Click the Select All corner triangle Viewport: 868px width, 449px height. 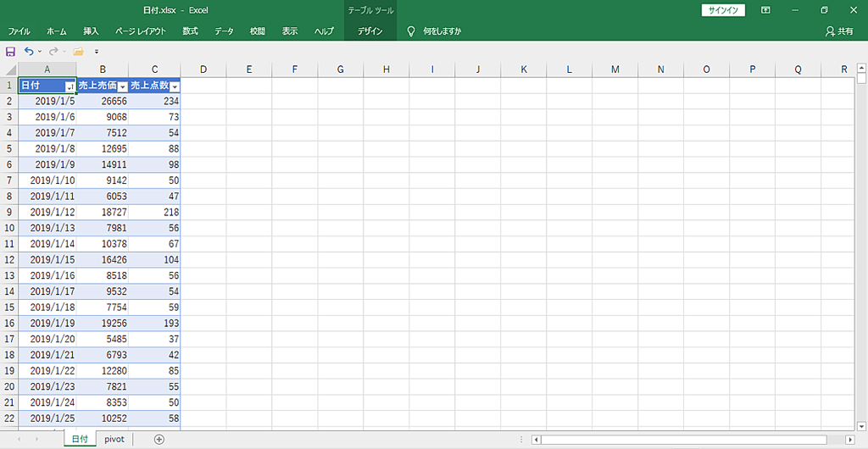pyautogui.click(x=9, y=69)
